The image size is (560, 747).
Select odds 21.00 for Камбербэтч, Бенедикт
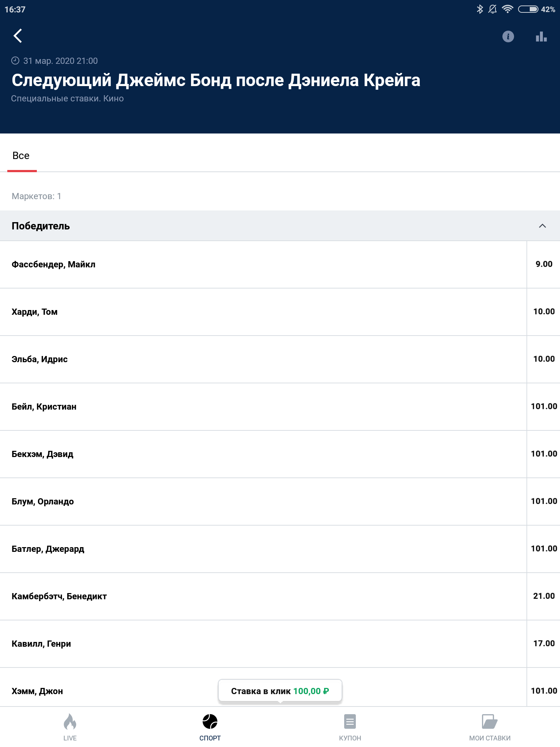544,596
